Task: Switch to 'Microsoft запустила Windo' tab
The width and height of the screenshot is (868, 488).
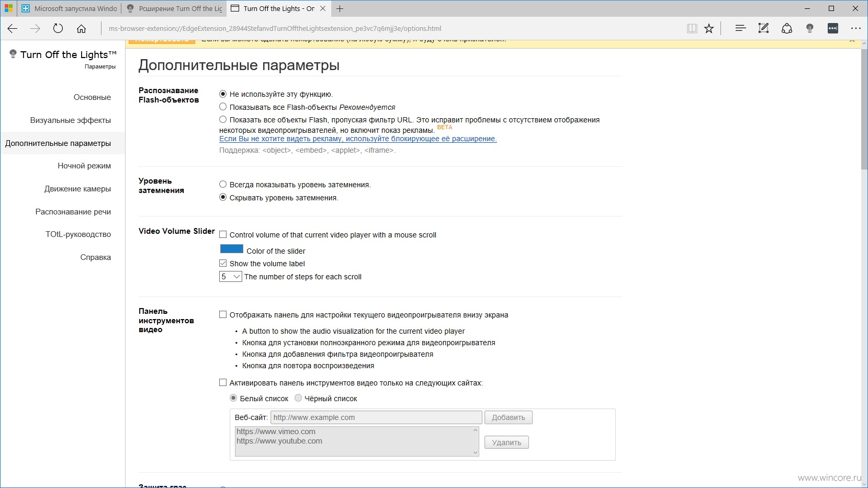Action: (x=69, y=8)
